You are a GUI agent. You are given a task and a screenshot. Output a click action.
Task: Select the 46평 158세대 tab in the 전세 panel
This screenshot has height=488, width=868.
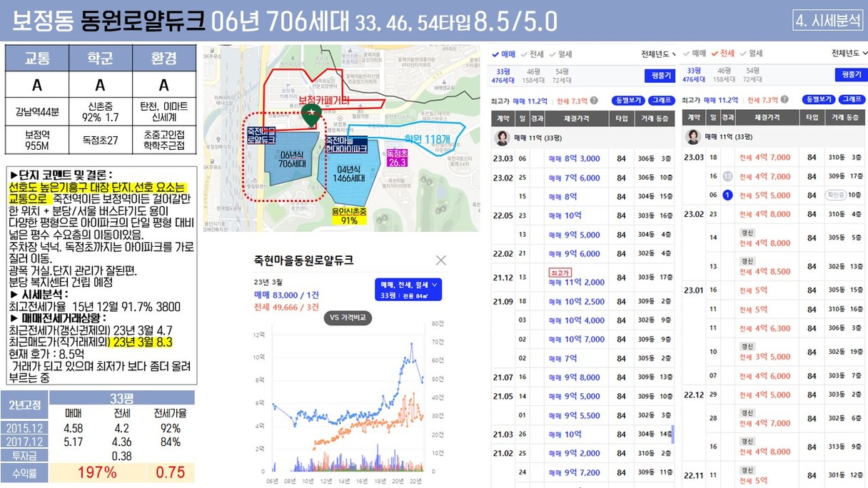pos(724,75)
